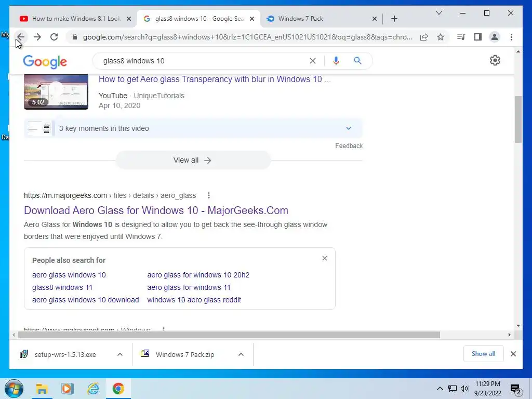Open the taskbar clock showing 11:29 PM
Screen dimensions: 532x399
[x=487, y=389]
